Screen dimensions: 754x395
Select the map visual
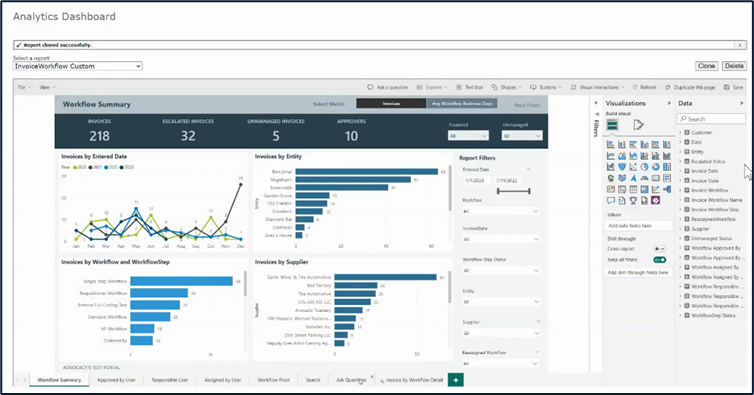coord(611,178)
